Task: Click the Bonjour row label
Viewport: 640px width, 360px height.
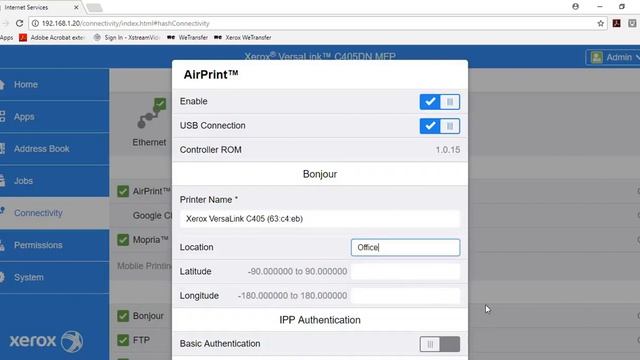Action: tap(148, 316)
